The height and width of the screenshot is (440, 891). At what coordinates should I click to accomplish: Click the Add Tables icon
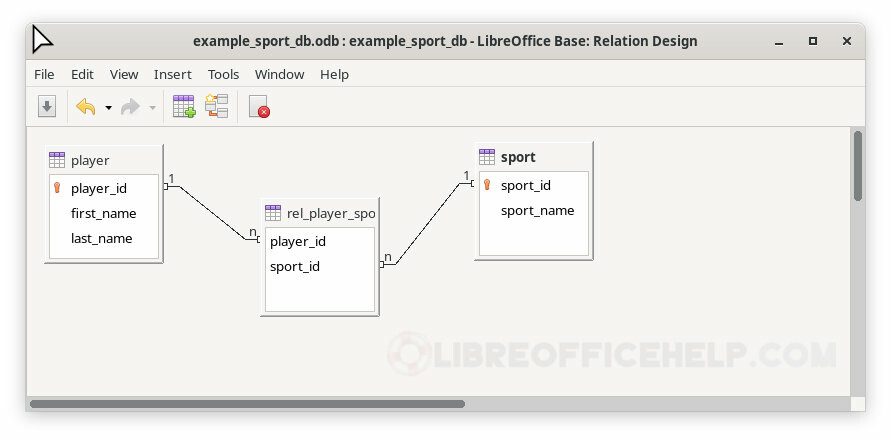click(x=184, y=107)
